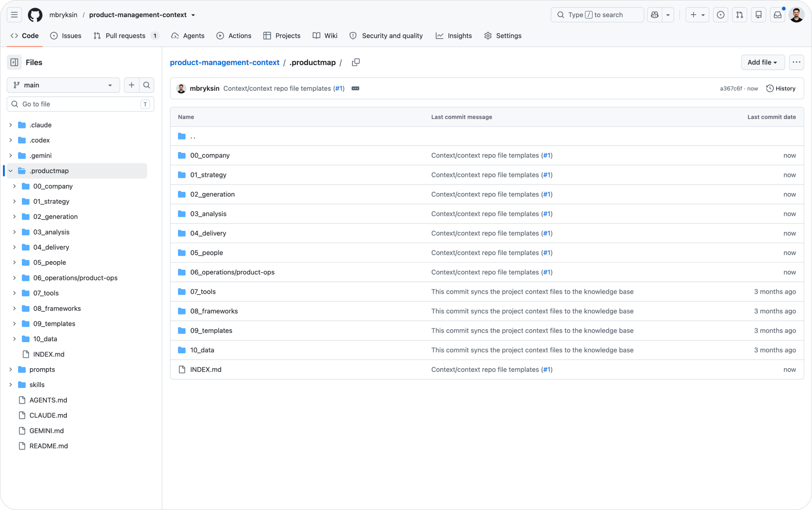This screenshot has width=812, height=510.
Task: View commit History
Action: tap(781, 88)
